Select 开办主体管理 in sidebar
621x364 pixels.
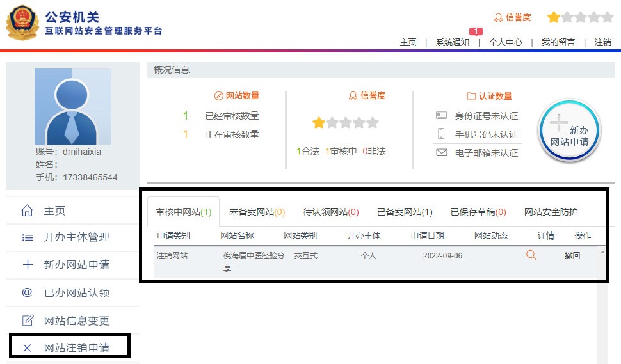pyautogui.click(x=73, y=237)
